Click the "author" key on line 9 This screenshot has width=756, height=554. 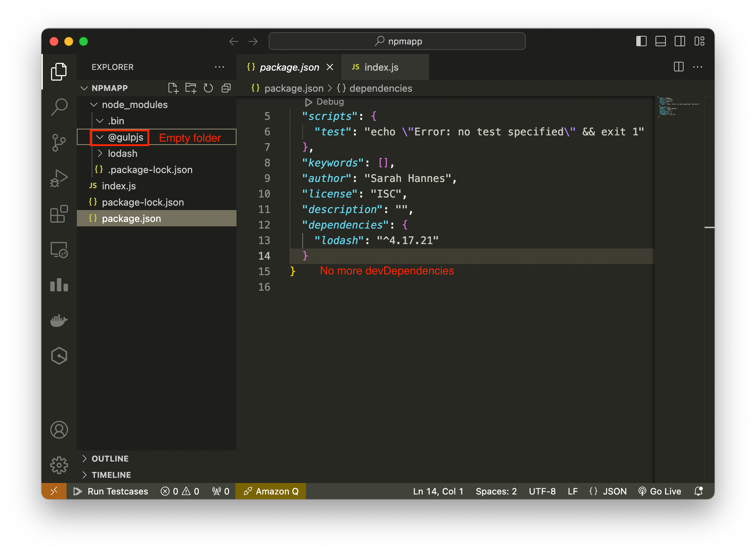tap(327, 178)
